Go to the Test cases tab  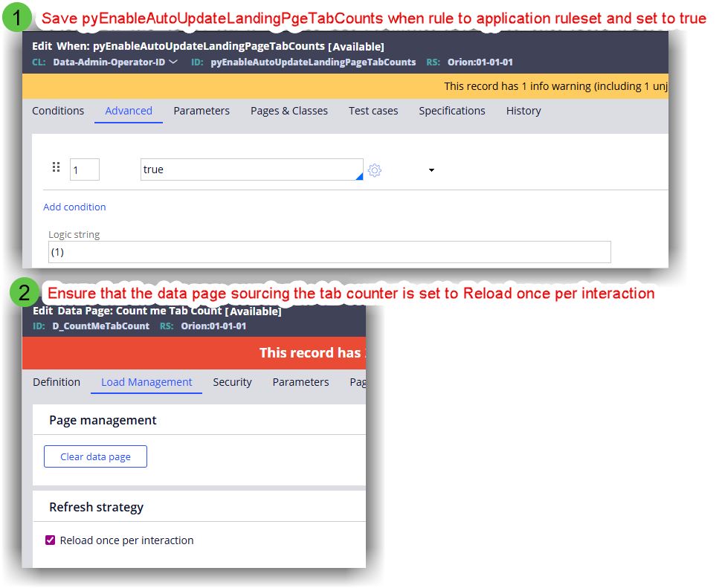pyautogui.click(x=373, y=111)
